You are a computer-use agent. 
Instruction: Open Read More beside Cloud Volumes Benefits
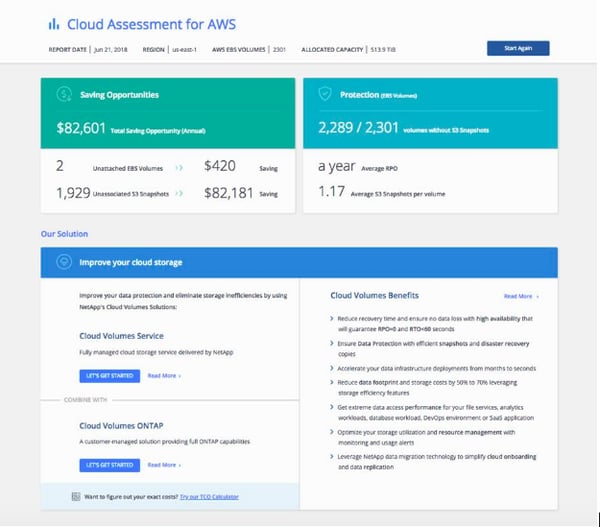point(520,296)
